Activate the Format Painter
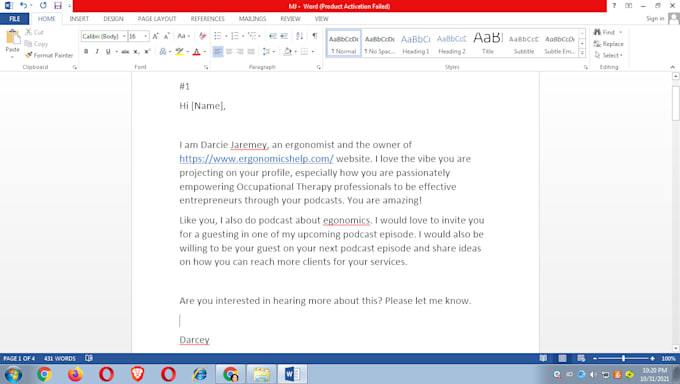 pyautogui.click(x=49, y=55)
